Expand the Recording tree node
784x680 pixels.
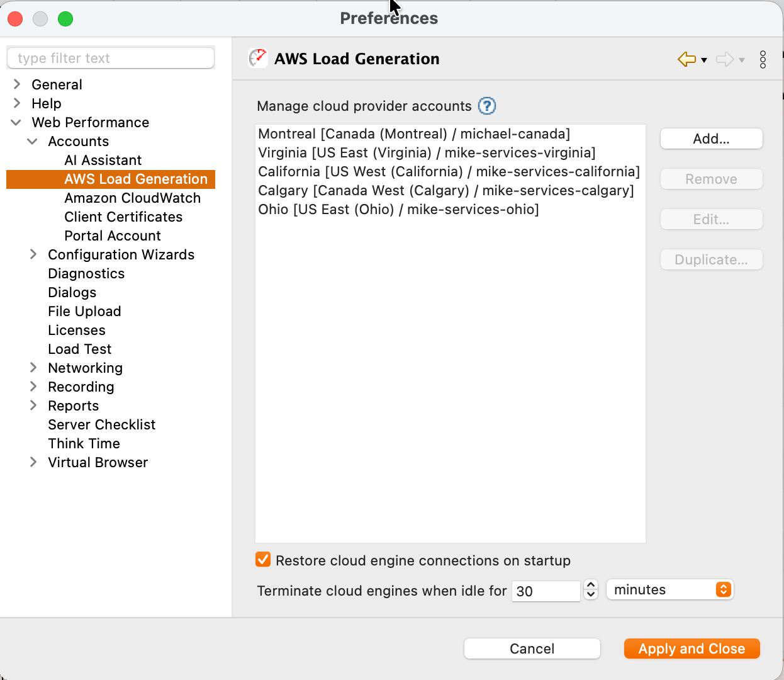(x=33, y=386)
